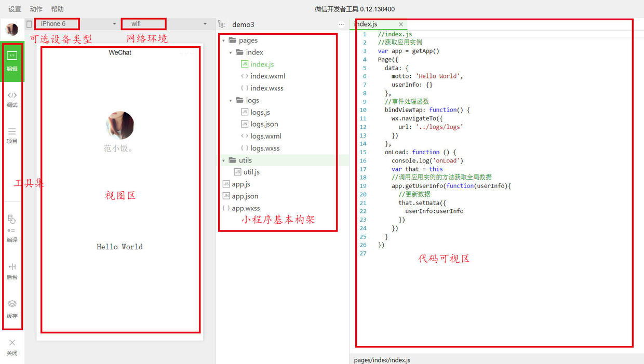Screen dimensions: 644x364
Task: Open the app.json file
Action: (x=245, y=196)
